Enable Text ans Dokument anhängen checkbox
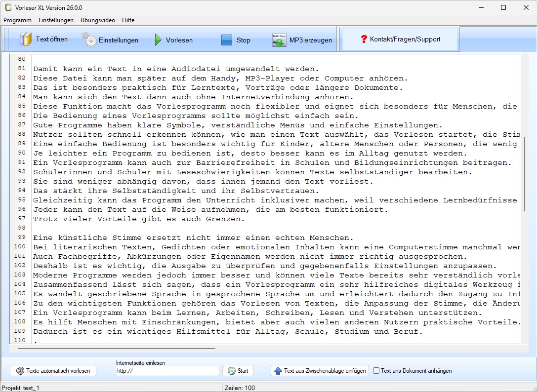538x392 pixels. [x=376, y=371]
